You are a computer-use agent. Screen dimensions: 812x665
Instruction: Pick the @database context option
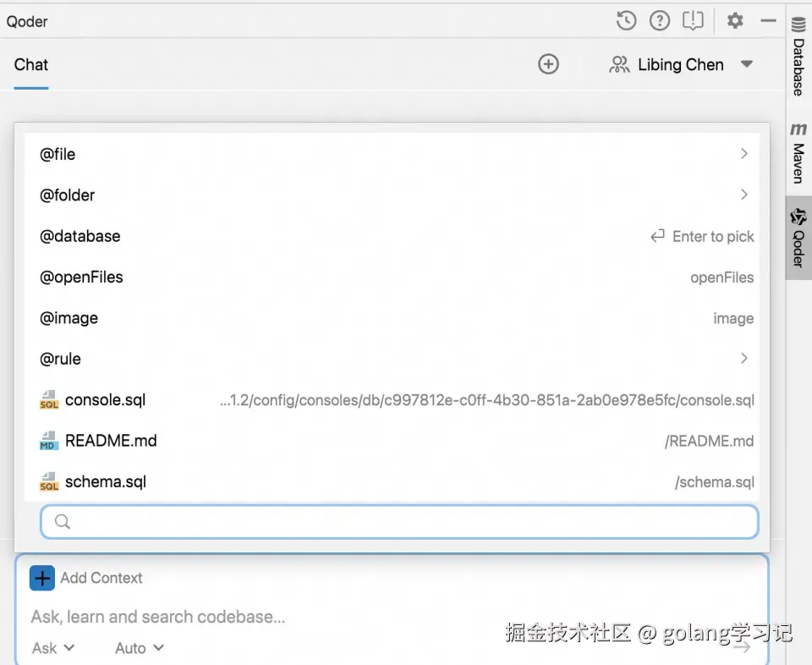point(392,236)
